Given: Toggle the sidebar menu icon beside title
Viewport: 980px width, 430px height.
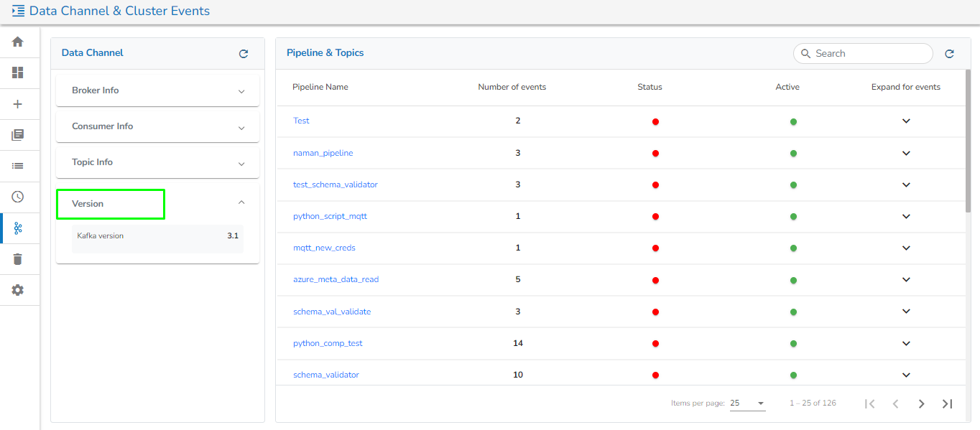Looking at the screenshot, I should coord(18,11).
